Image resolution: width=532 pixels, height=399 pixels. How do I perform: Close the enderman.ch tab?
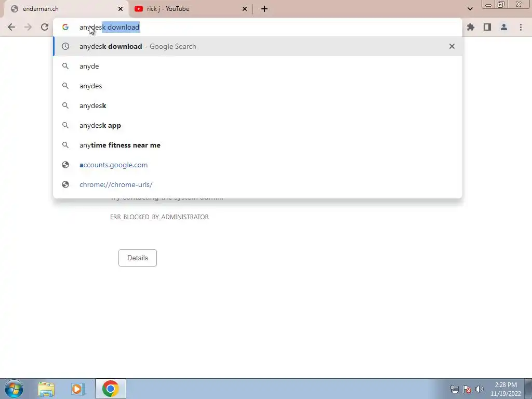point(121,9)
